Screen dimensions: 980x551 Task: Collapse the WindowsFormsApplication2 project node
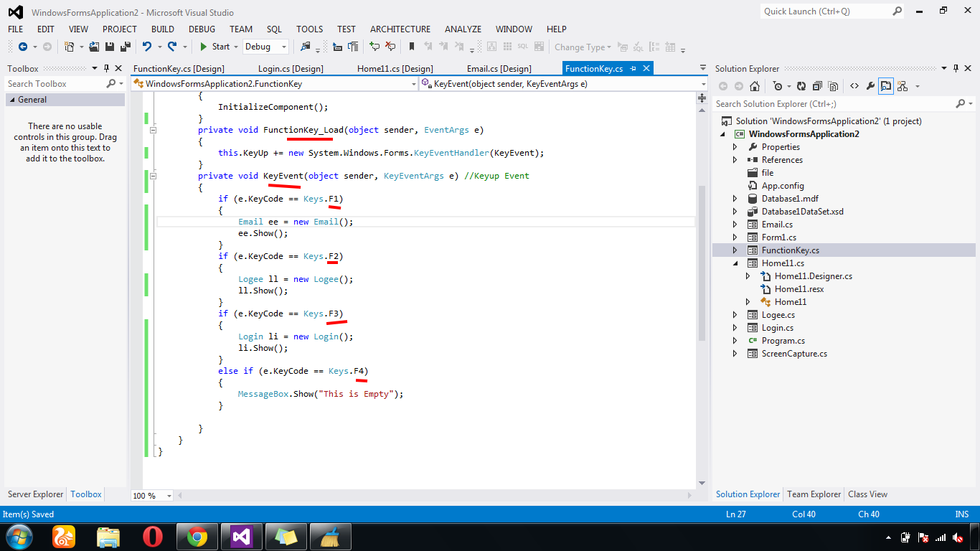click(x=722, y=134)
